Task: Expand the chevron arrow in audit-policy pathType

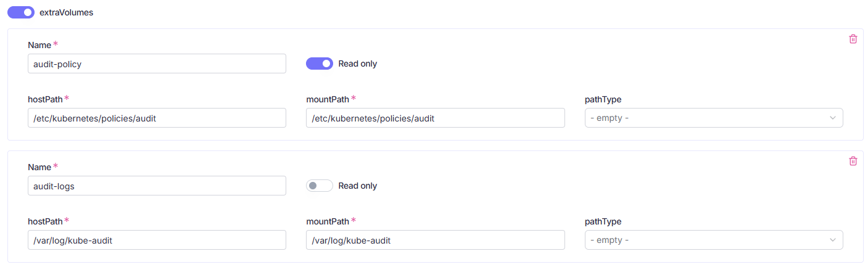Action: [x=833, y=118]
